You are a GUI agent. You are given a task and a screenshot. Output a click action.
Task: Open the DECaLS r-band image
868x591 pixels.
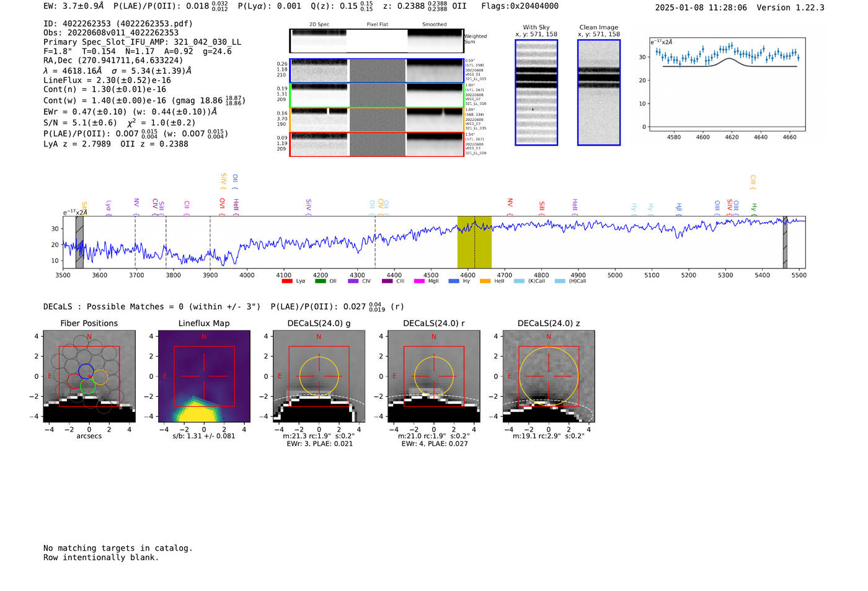(x=433, y=376)
